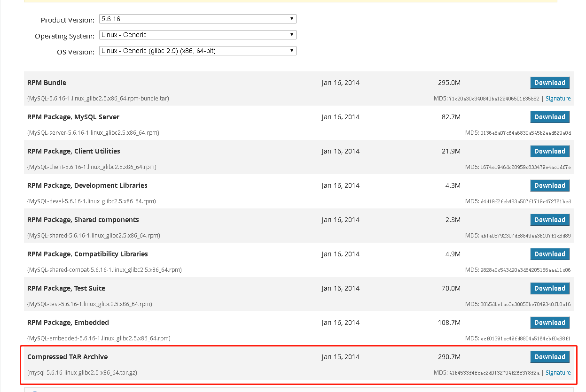Viewport: 586px width, 392px height.
Task: Download RPM Package, Development Libraries
Action: [x=550, y=185]
